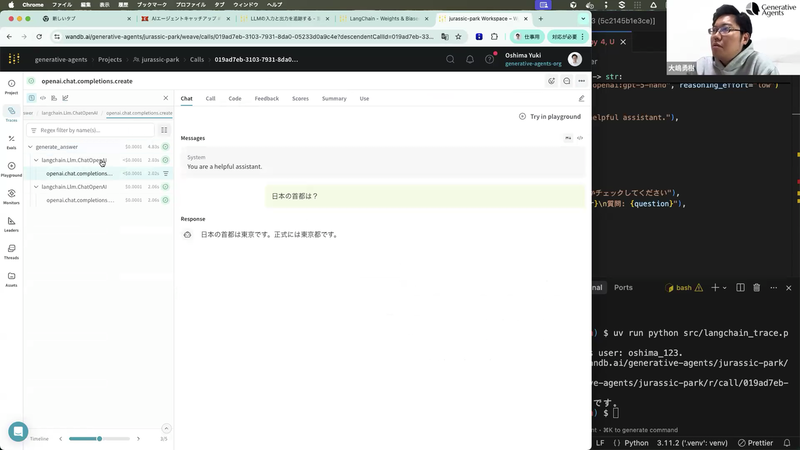Open the notifications bell

point(470,59)
